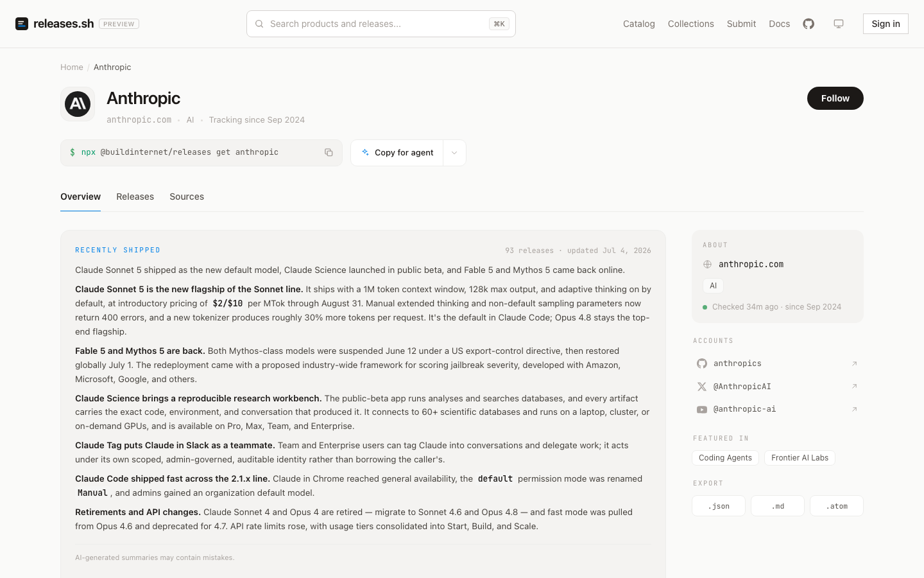
Task: Go to Home breadcrumb link
Action: [x=72, y=67]
